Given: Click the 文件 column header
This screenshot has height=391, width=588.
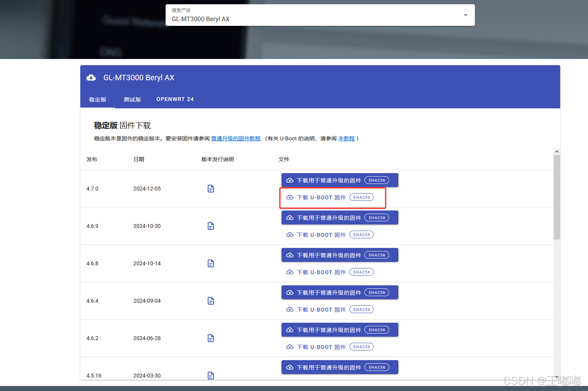Looking at the screenshot, I should pyautogui.click(x=284, y=159).
